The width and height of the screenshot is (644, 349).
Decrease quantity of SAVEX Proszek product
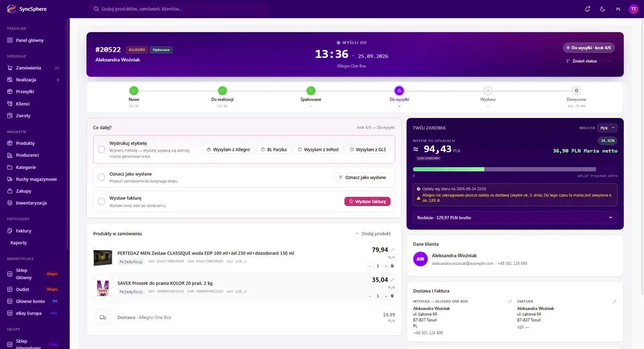click(370, 296)
